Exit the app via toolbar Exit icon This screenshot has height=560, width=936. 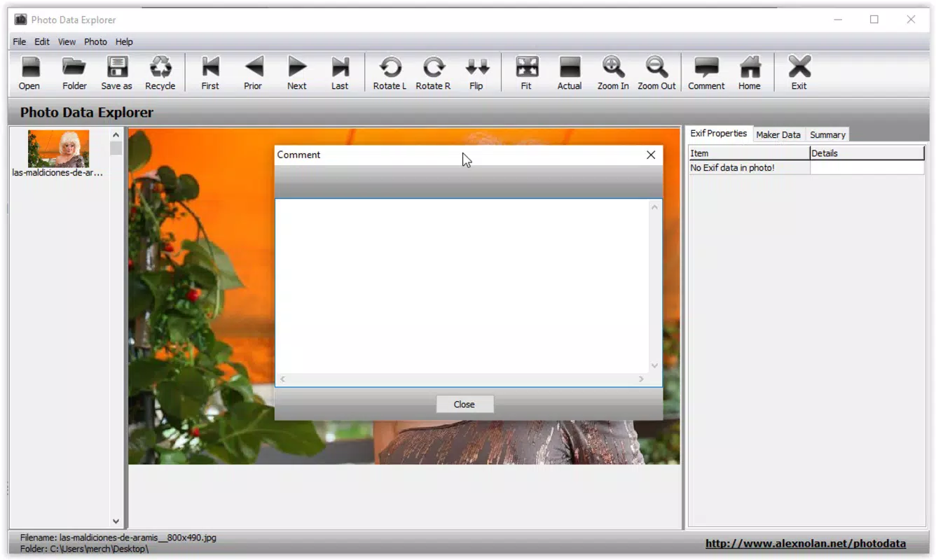tap(799, 73)
